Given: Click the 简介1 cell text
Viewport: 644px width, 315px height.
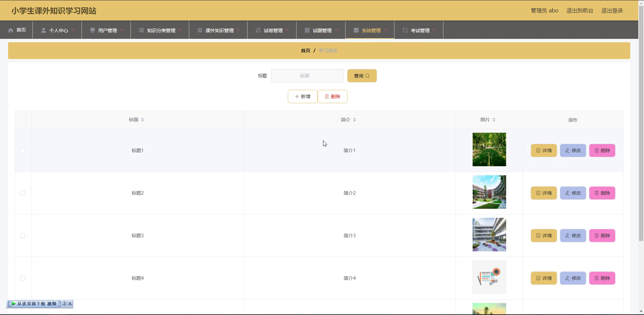Looking at the screenshot, I should tap(350, 150).
